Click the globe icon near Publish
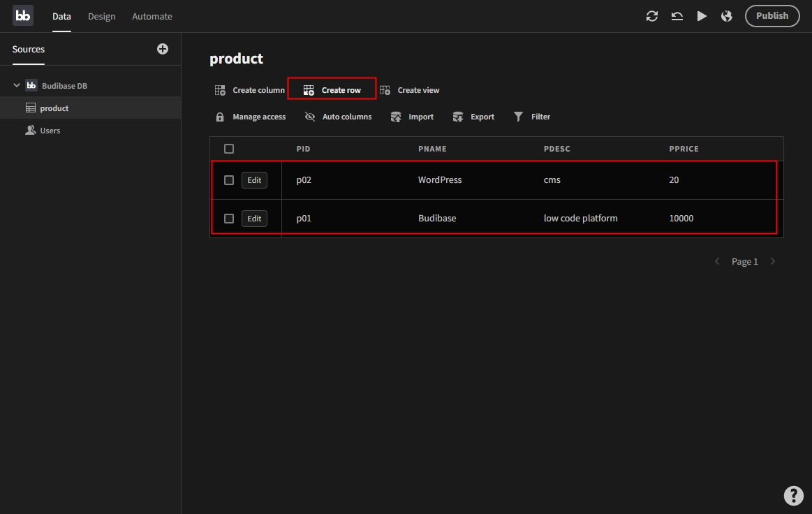Viewport: 812px width, 514px height. point(727,16)
